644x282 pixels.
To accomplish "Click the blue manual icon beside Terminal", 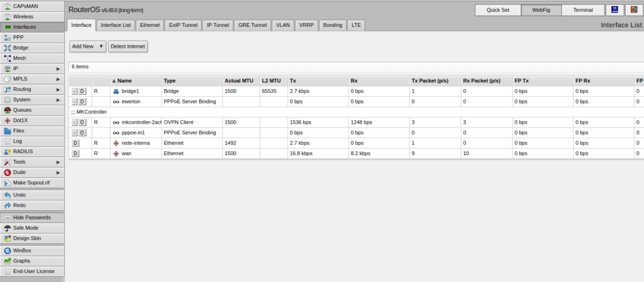I will (x=615, y=10).
